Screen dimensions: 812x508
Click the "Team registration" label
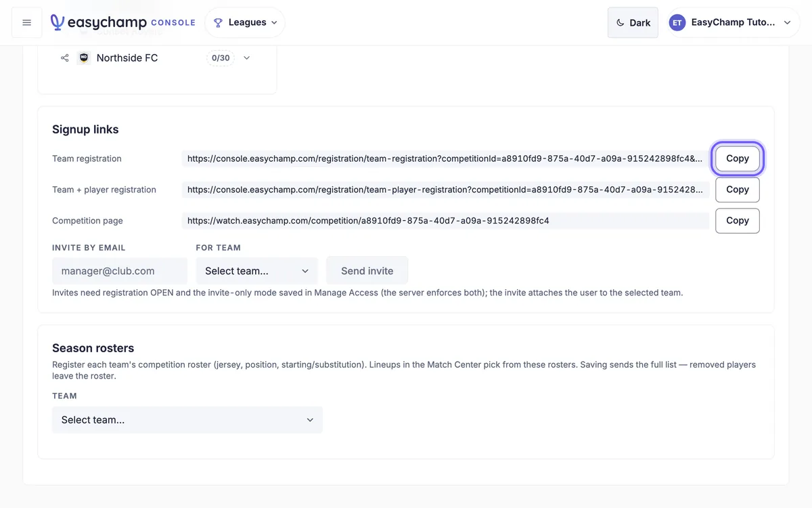(87, 158)
